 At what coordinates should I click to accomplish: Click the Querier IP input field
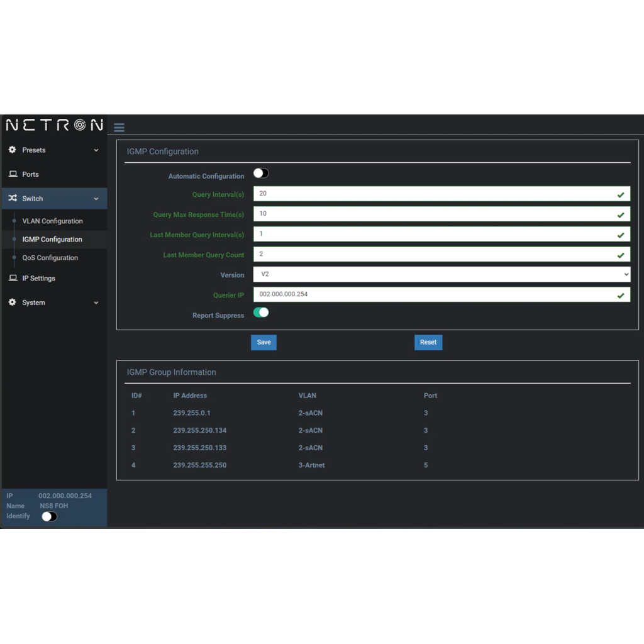click(434, 294)
